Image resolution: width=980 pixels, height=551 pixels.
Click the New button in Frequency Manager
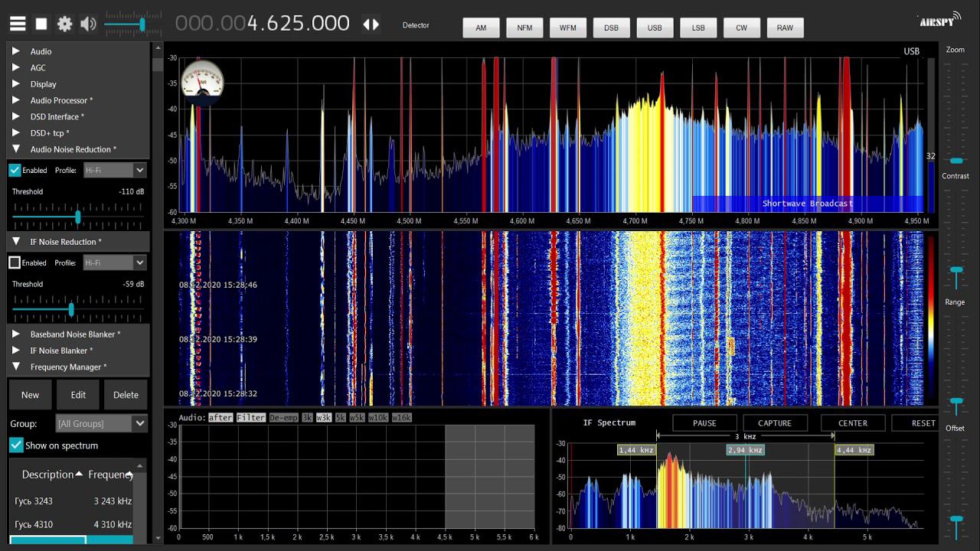[30, 395]
